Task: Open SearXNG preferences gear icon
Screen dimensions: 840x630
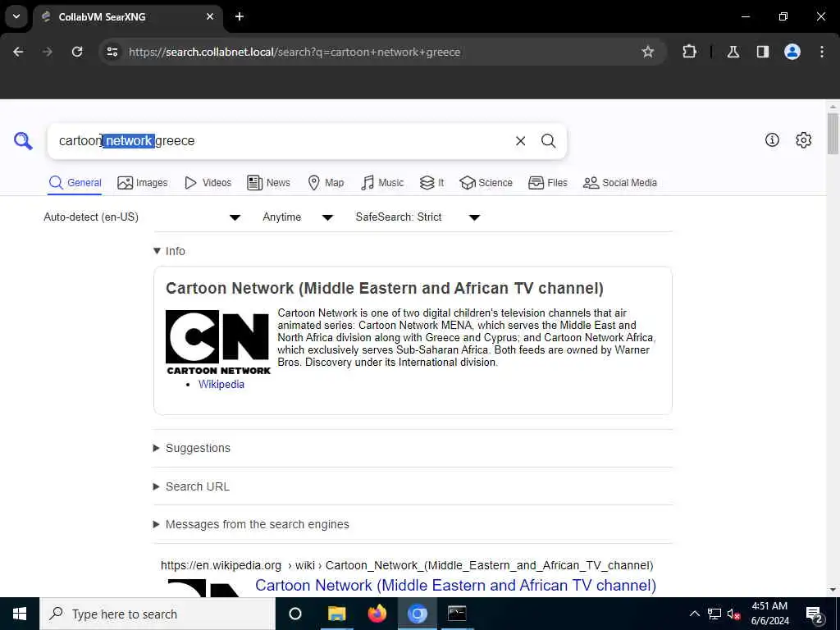Action: point(803,139)
